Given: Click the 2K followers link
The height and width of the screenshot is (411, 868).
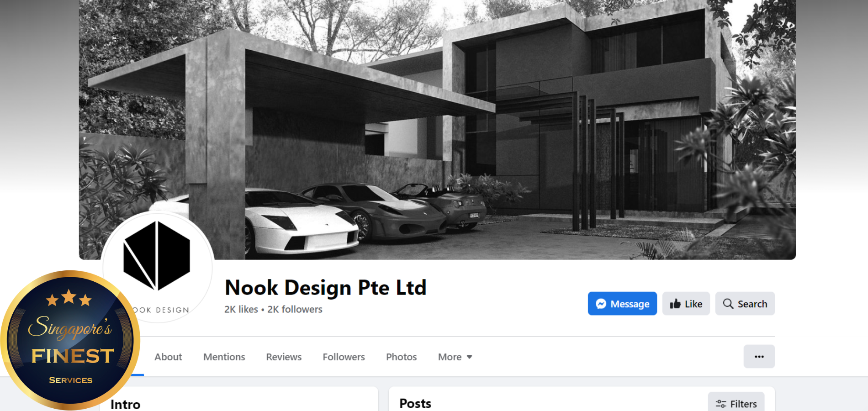Looking at the screenshot, I should [x=295, y=309].
